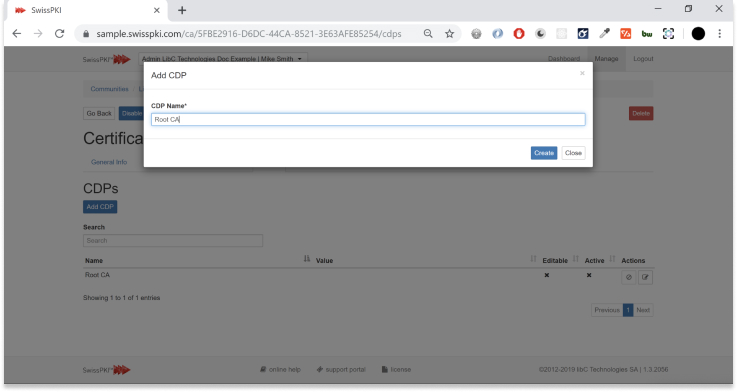Click the screenshot capture extension icon
The width and height of the screenshot is (737, 392).
tap(668, 34)
